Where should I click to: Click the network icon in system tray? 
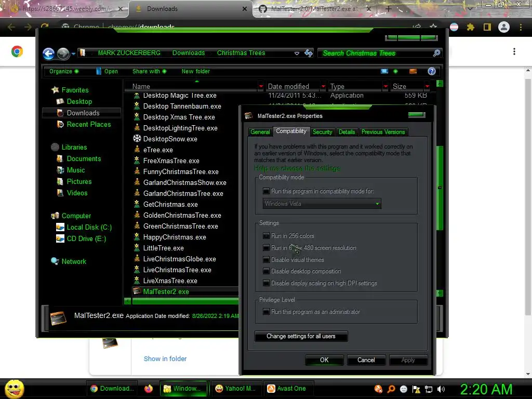click(x=429, y=389)
